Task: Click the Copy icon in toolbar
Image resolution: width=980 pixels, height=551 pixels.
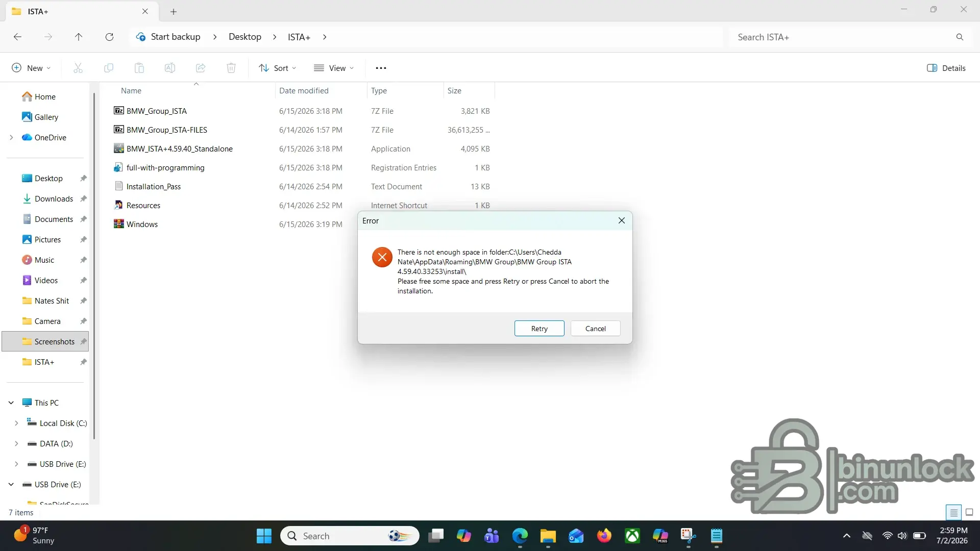Action: [x=109, y=68]
